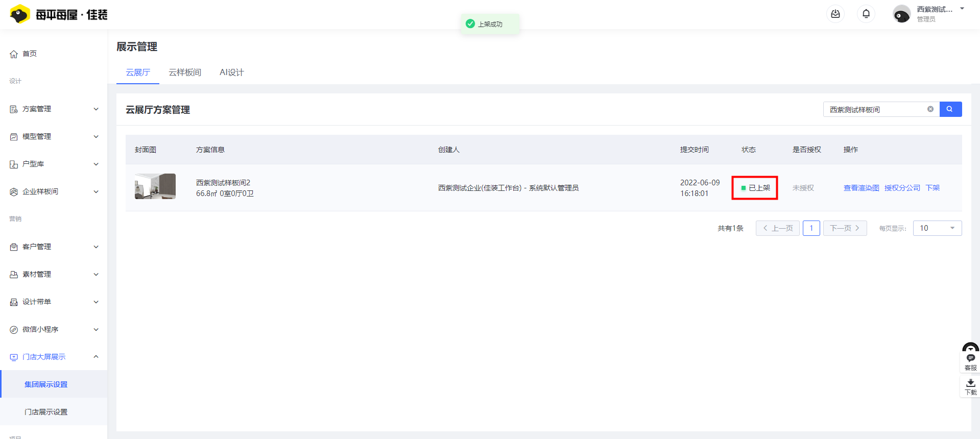The image size is (980, 439).
Task: Click 授权分公司 link
Action: coord(902,188)
